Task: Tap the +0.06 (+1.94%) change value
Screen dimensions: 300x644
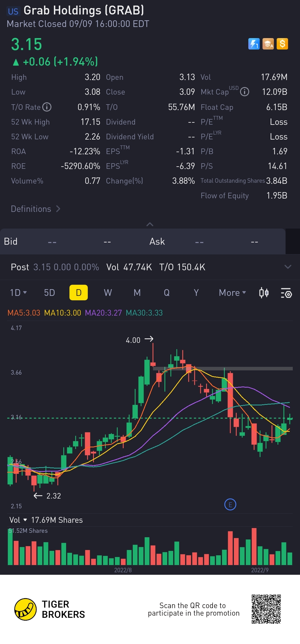Action: [60, 62]
